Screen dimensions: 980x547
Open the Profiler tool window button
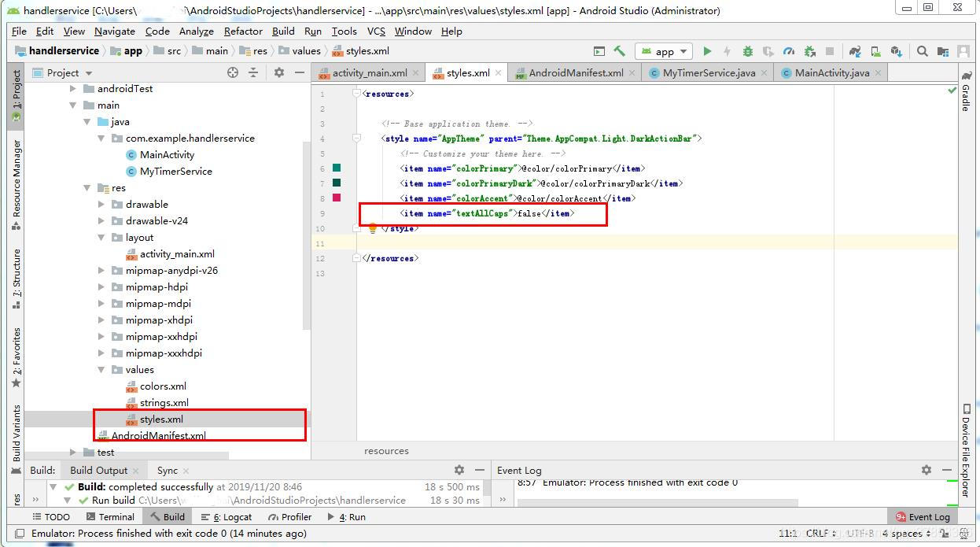click(x=289, y=517)
